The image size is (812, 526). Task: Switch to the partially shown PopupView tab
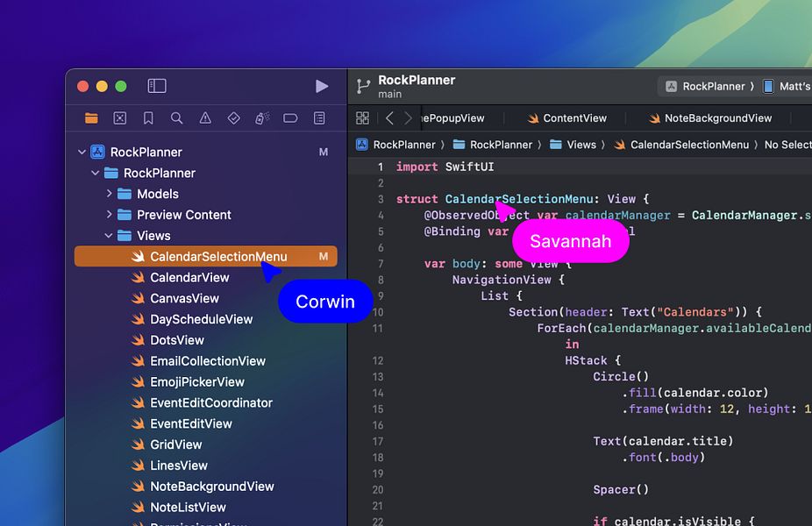click(453, 118)
